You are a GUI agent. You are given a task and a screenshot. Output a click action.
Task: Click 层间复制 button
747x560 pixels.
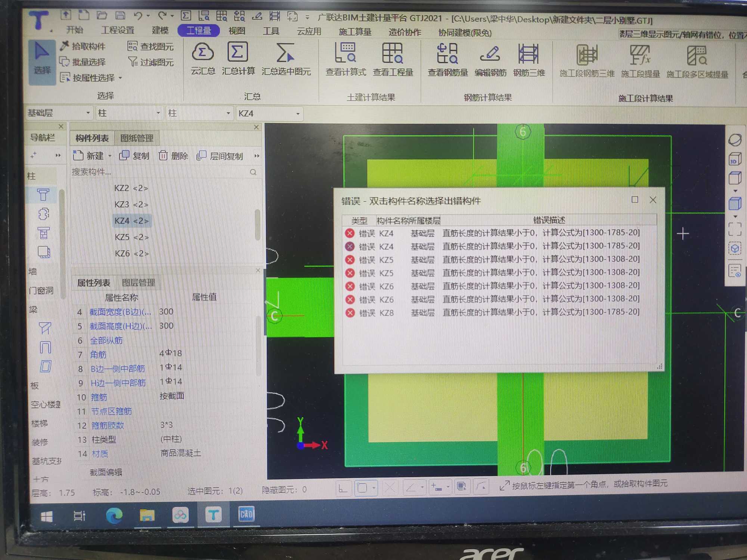click(220, 156)
